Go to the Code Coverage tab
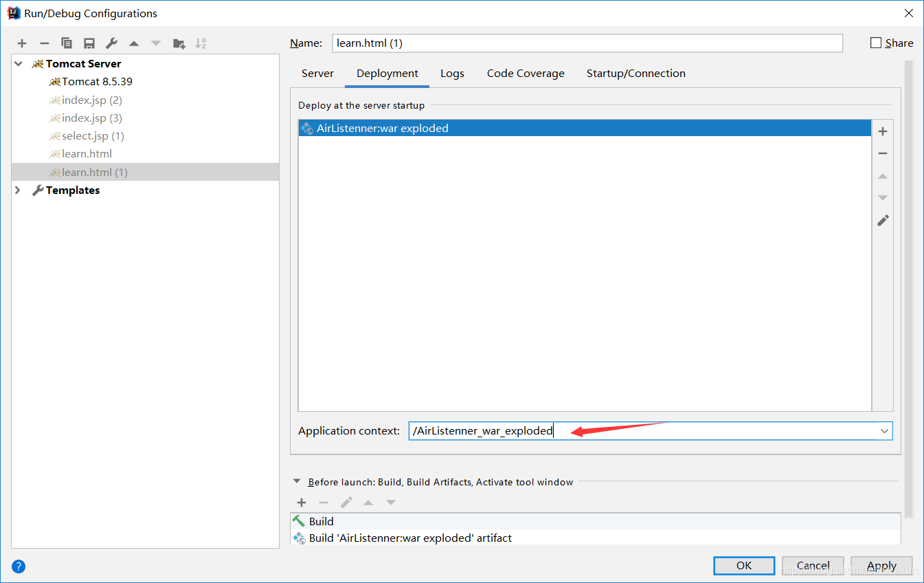This screenshot has height=583, width=924. coord(526,74)
